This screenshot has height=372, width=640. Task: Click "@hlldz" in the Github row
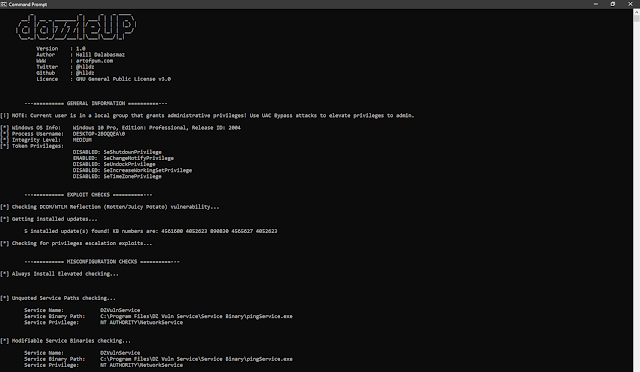click(85, 73)
